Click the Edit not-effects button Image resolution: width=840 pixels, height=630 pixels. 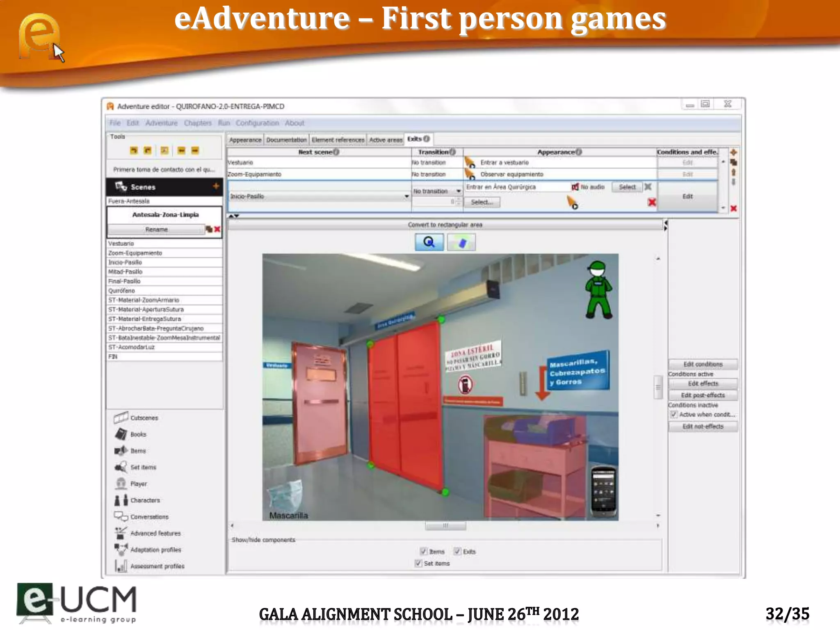tap(703, 427)
